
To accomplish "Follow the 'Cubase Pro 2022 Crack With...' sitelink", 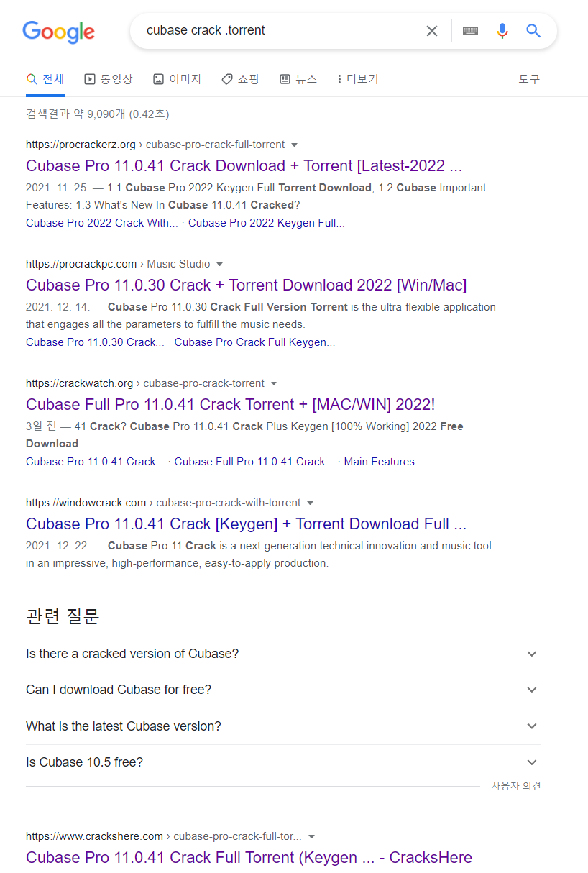I will [102, 223].
